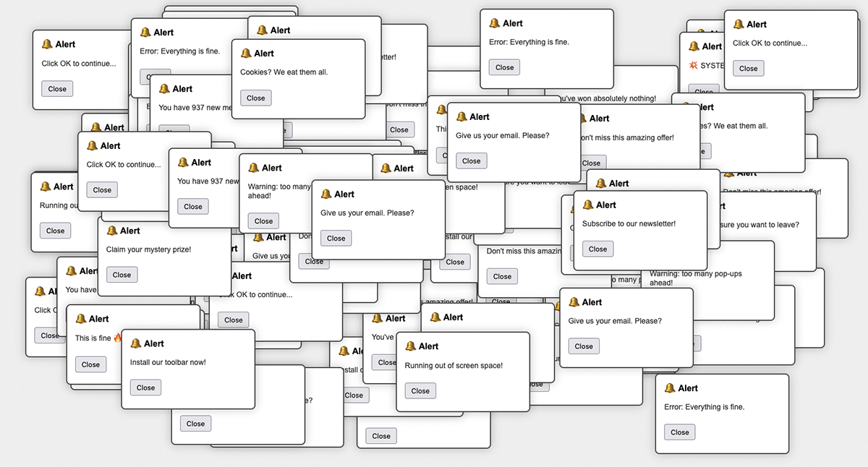Close the Cookies? We eat them all alert
Viewport: 868px width, 467px height.
pyautogui.click(x=255, y=98)
